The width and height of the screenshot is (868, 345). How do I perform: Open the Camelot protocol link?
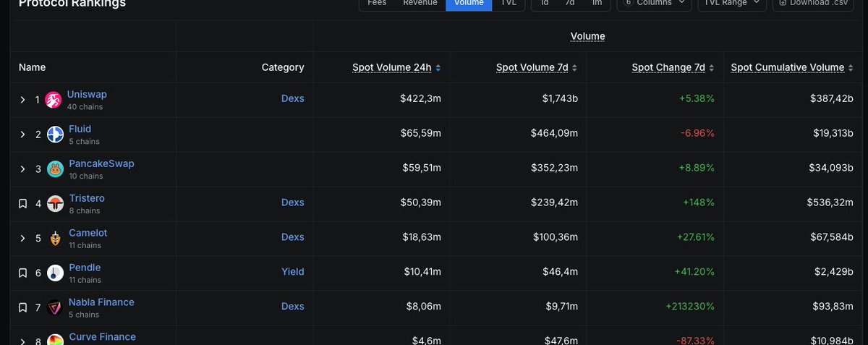tap(88, 233)
